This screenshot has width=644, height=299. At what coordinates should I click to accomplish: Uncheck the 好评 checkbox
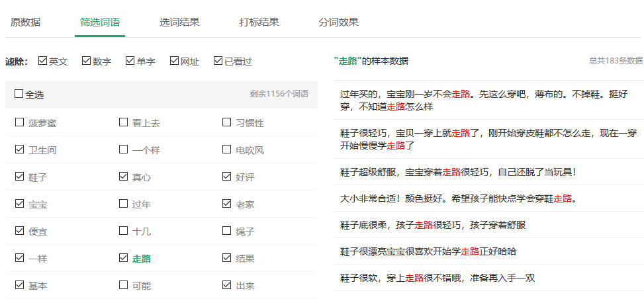point(227,176)
